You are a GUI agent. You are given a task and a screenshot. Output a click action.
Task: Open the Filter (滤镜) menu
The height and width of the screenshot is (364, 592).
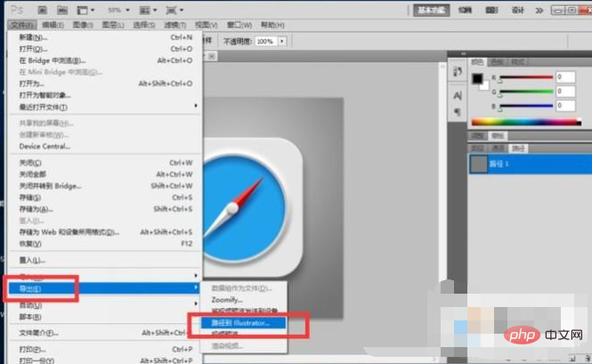point(174,25)
